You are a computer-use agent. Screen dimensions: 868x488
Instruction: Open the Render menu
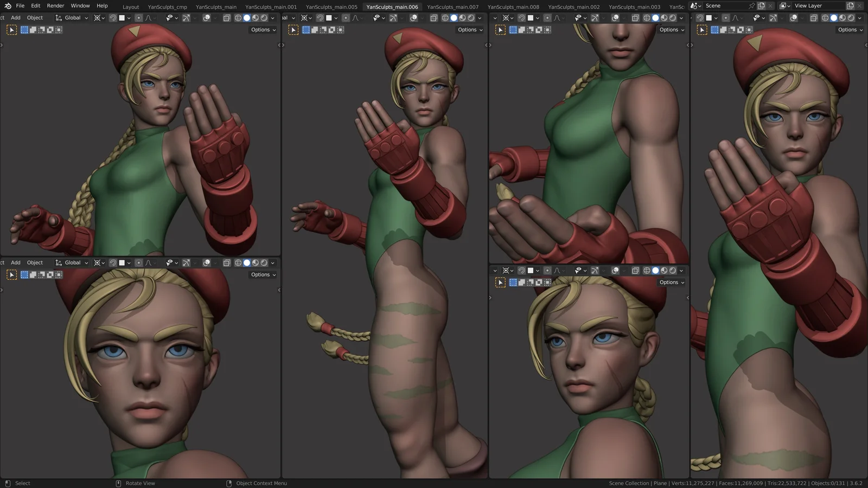point(55,5)
